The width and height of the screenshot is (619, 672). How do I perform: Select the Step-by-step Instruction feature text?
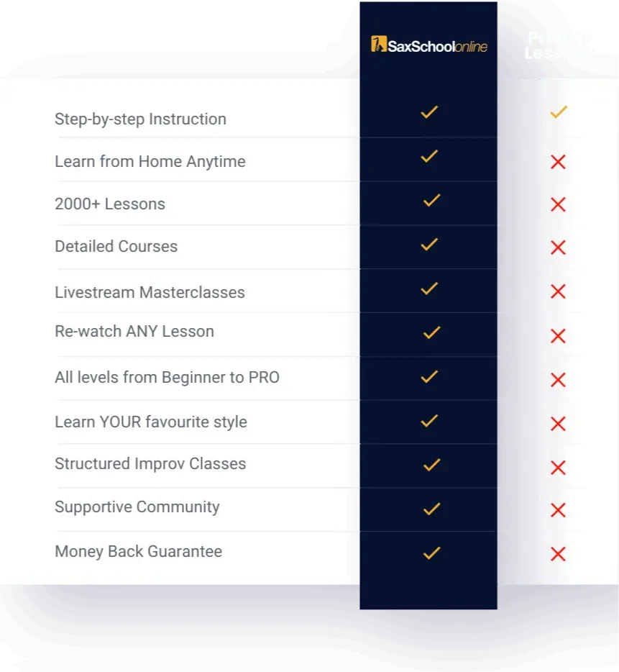coord(140,119)
